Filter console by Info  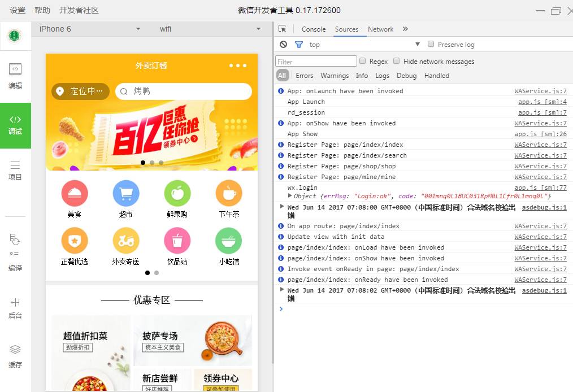tap(362, 76)
